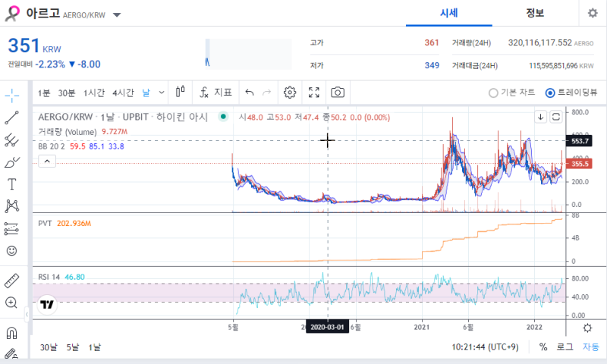The image size is (607, 364).
Task: Click the 553.7 crosshair price label
Action: tap(580, 141)
